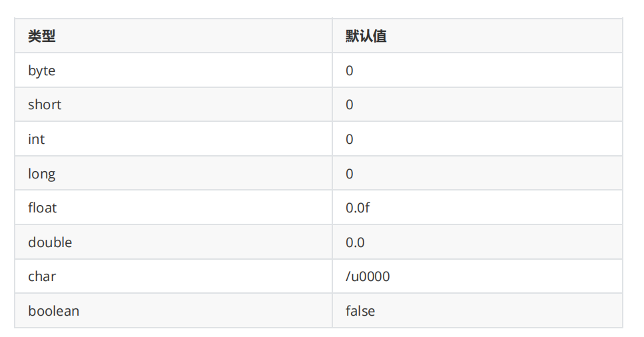This screenshot has height=337, width=644.
Task: Select the short type cell
Action: click(45, 105)
